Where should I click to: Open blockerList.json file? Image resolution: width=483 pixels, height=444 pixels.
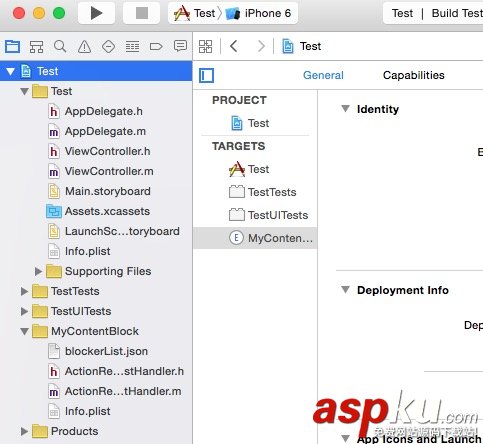(98, 351)
